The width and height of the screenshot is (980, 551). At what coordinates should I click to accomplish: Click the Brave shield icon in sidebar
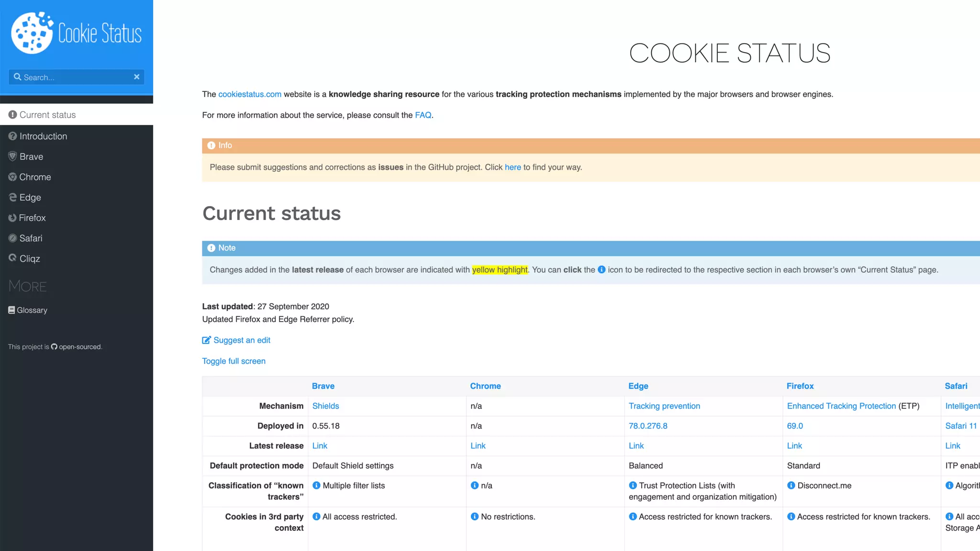[x=12, y=156]
